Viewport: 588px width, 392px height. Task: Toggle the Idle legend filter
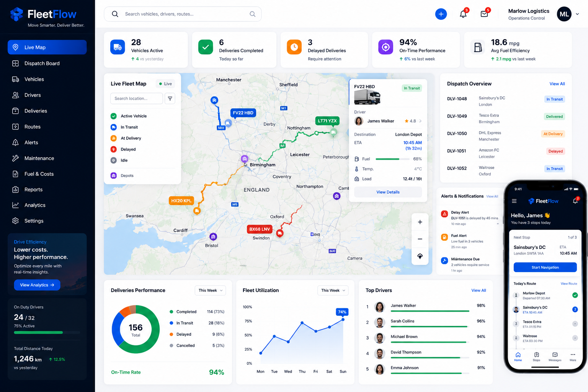(119, 160)
